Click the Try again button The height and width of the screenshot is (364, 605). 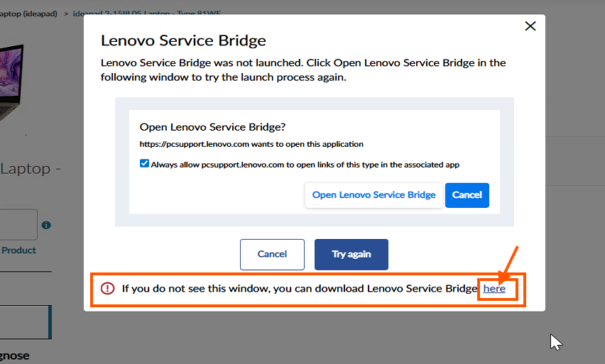[351, 255]
